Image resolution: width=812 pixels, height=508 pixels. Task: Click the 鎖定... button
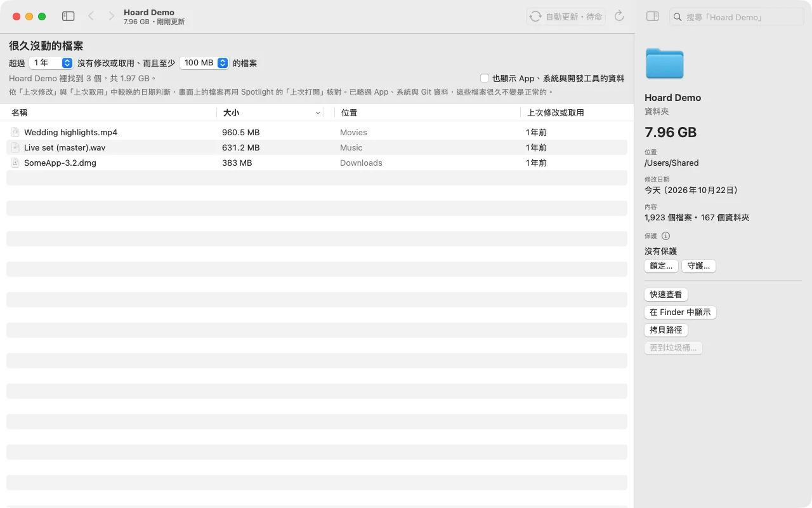(x=661, y=266)
